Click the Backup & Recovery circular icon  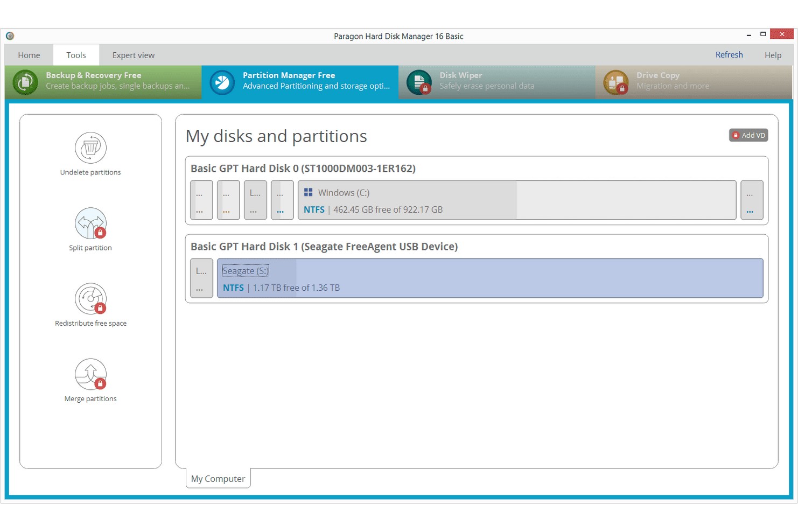[25, 82]
